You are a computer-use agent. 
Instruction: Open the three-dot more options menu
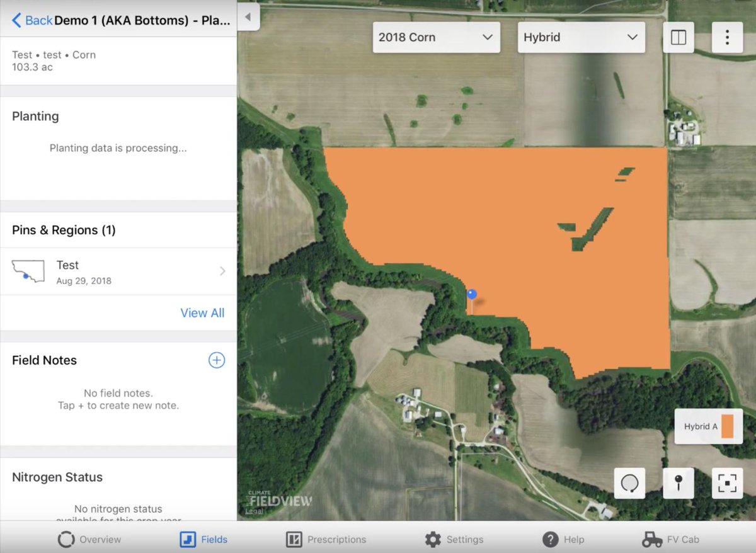727,38
